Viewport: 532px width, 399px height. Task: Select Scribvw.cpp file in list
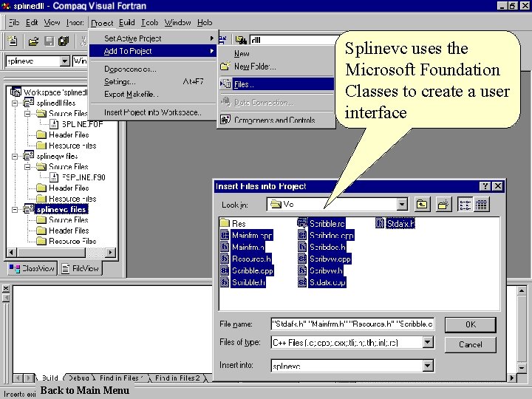324,259
